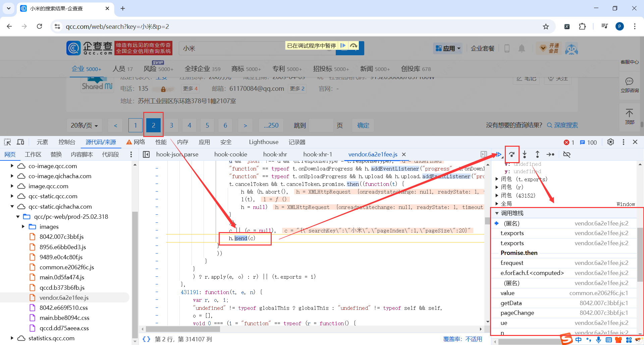Select the pageChange call stack frame
The height and width of the screenshot is (345, 644).
click(564, 313)
